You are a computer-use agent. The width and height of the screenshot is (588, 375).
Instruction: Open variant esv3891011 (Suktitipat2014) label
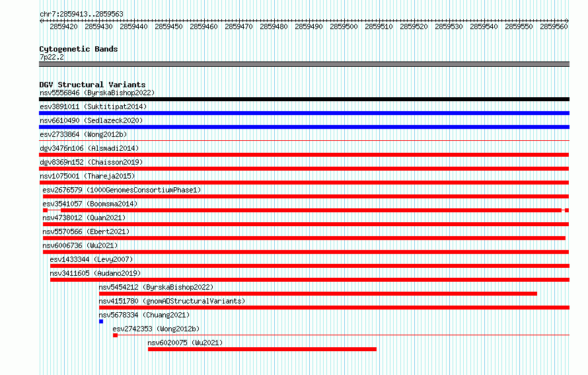point(93,106)
